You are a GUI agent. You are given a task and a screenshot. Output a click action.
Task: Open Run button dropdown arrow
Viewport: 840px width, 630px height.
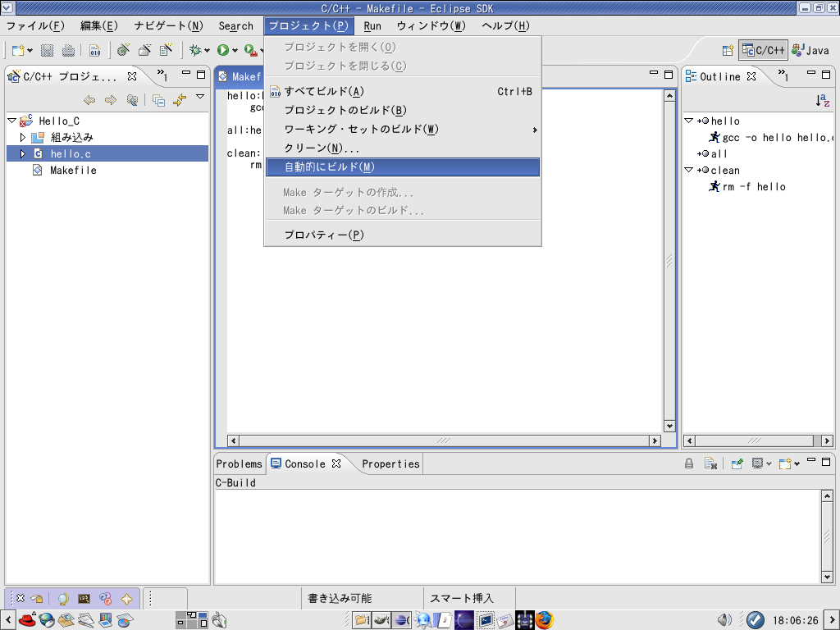tap(235, 51)
